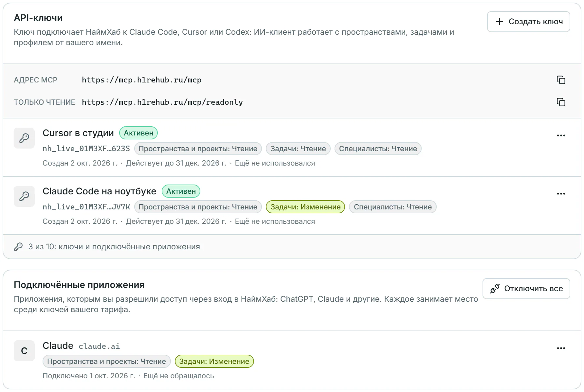Screen dimensions: 584x392
Task: Click the URL "https://mcp.h1rehub.ru/mcp/readonly"
Action: point(162,102)
